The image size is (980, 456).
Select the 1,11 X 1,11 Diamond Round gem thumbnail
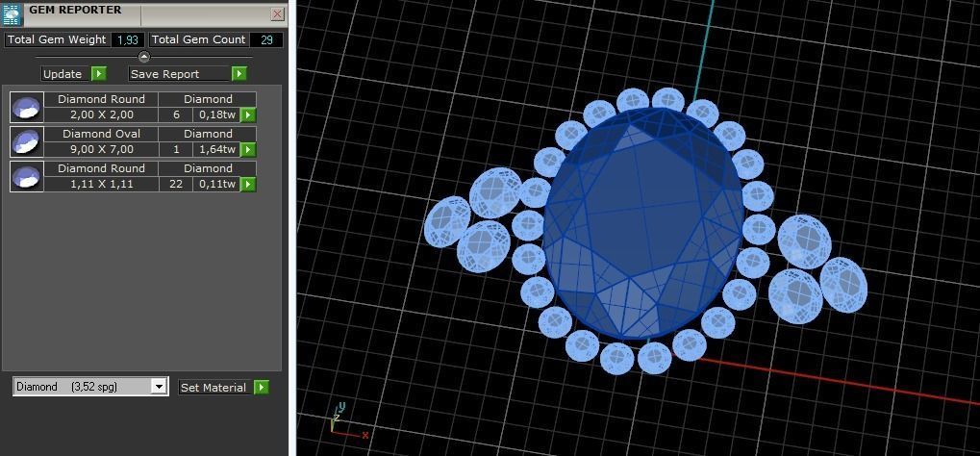point(27,176)
